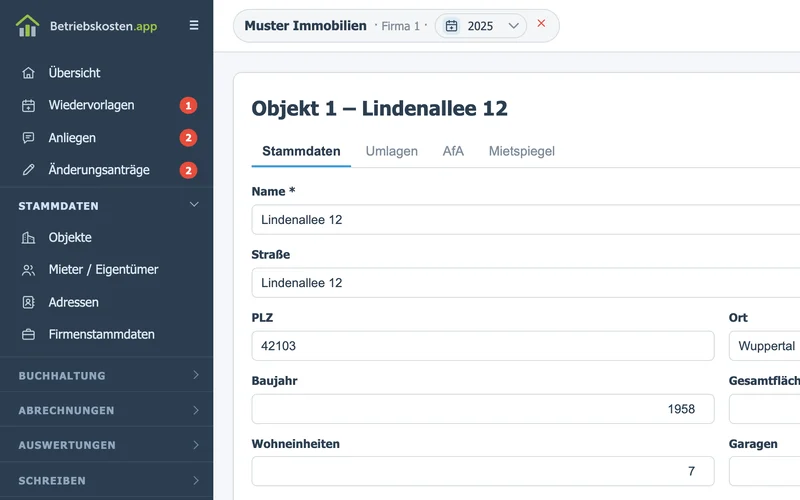
Task: Click the Garagen input field
Action: coord(764,471)
